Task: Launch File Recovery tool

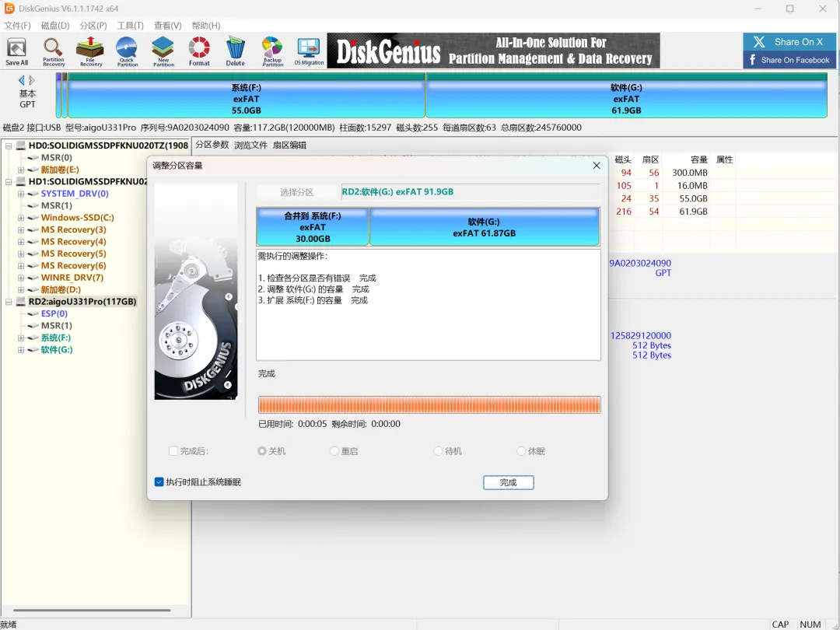Action: tap(90, 51)
